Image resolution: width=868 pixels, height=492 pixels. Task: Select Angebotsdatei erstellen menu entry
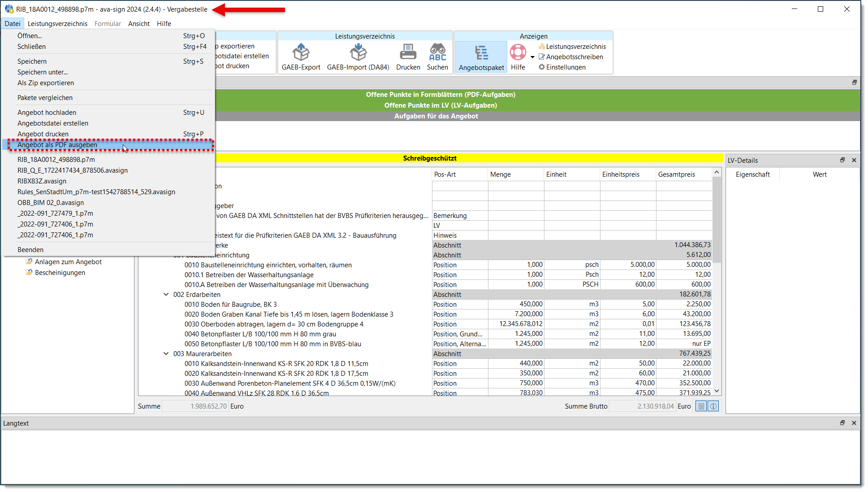click(x=108, y=123)
